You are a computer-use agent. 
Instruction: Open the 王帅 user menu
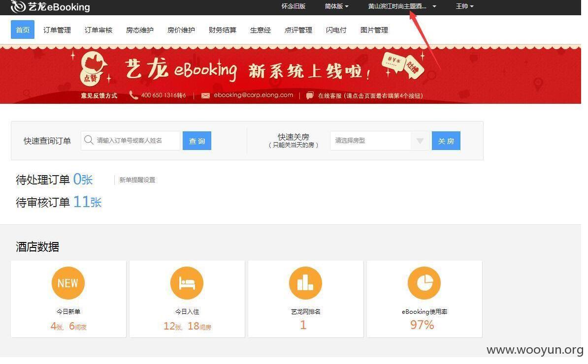(x=464, y=6)
